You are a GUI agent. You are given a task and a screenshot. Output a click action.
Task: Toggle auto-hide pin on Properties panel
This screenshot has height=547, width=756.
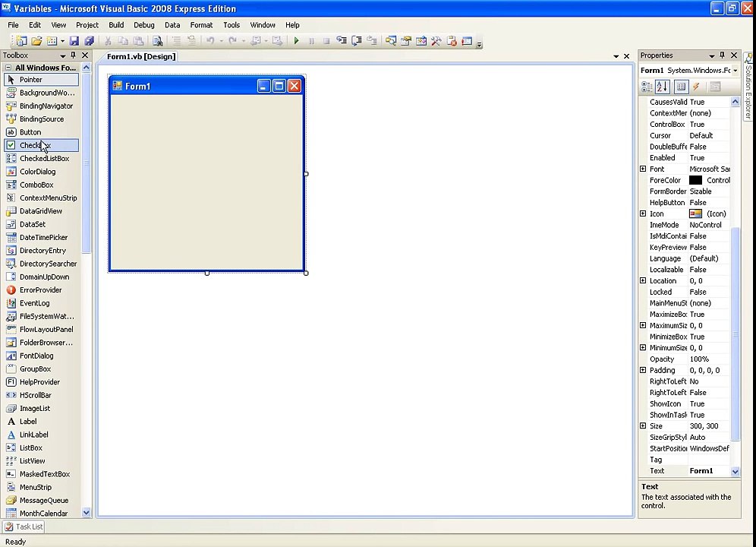click(x=722, y=55)
